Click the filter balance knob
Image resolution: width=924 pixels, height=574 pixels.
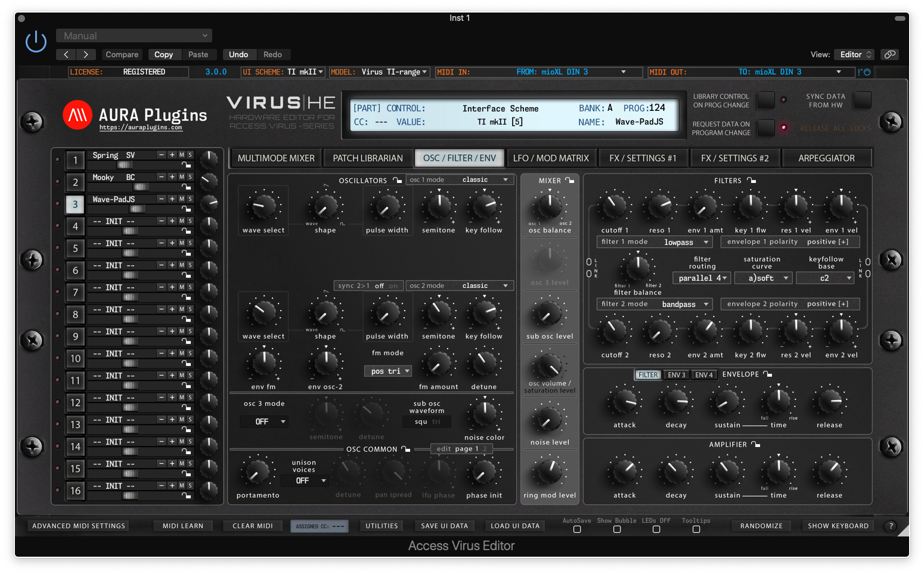[x=637, y=268]
